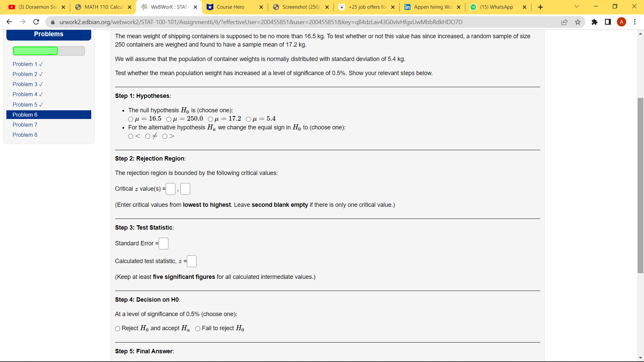Click the page reload icon
Viewport: 644px width, 362px height.
click(x=36, y=22)
